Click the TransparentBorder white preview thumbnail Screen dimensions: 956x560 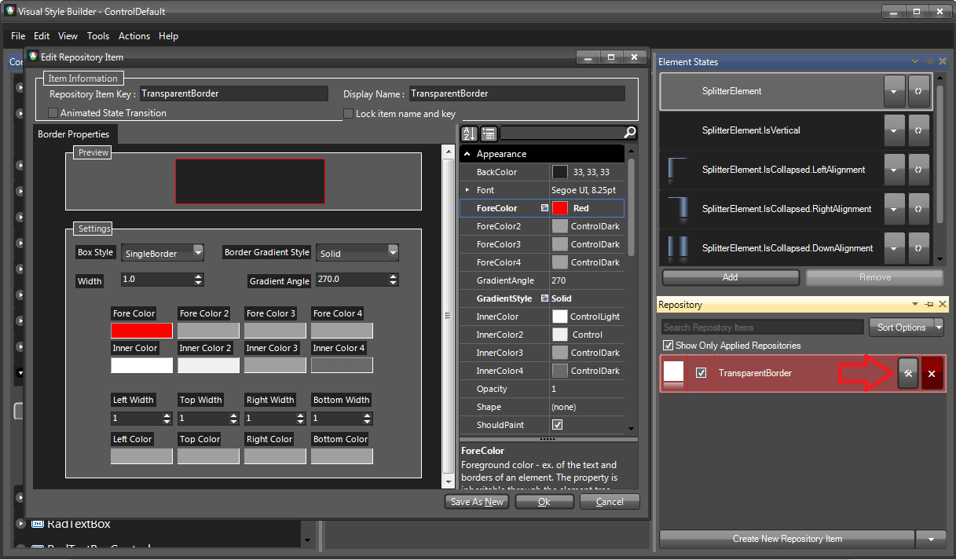674,372
